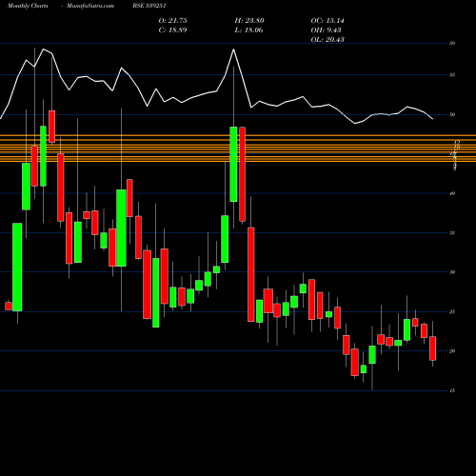Click the 55 price axis label
This screenshot has height=476, width=476.
click(452, 75)
